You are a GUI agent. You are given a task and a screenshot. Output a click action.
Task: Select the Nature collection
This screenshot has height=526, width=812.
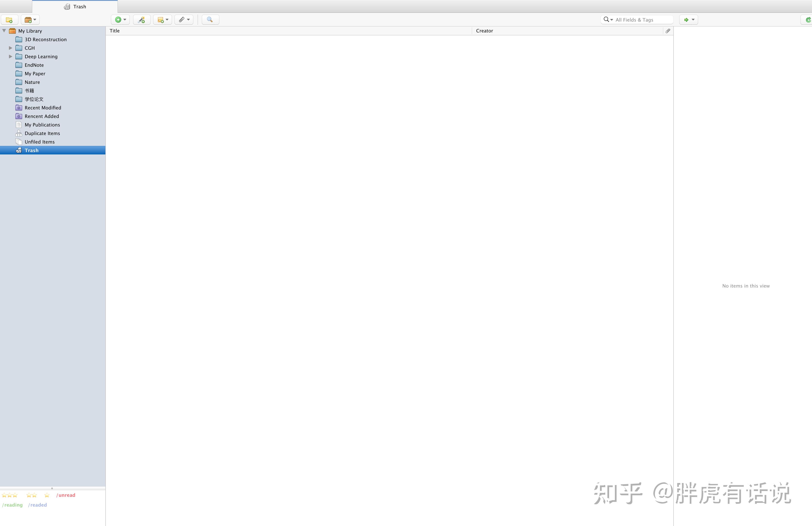point(32,82)
